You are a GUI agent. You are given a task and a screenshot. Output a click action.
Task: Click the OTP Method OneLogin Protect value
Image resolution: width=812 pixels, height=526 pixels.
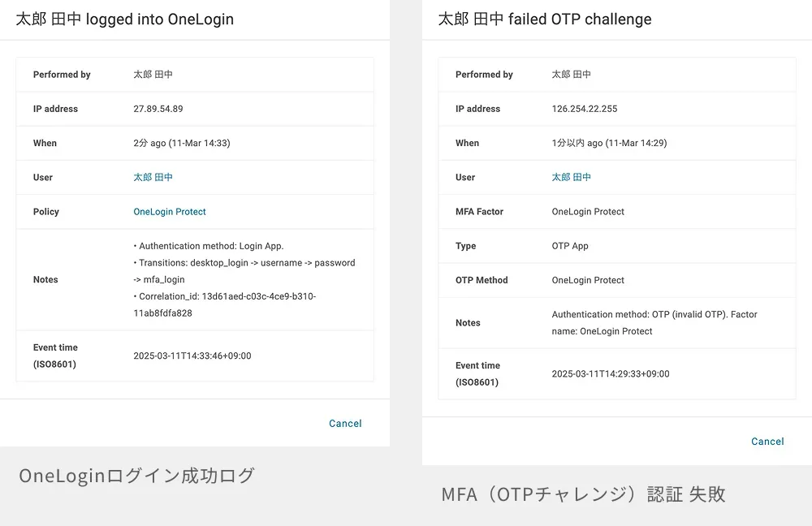pos(588,280)
